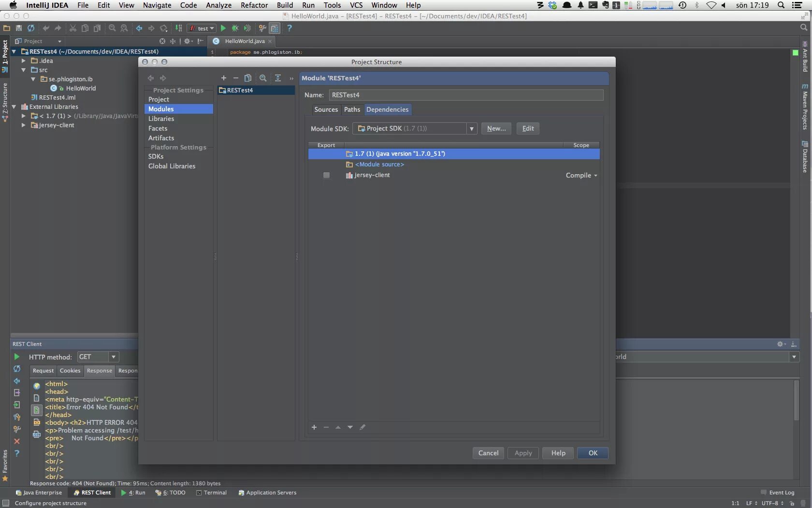Expand the .idea folder in the project tree
This screenshot has width=812, height=508.
click(23, 61)
